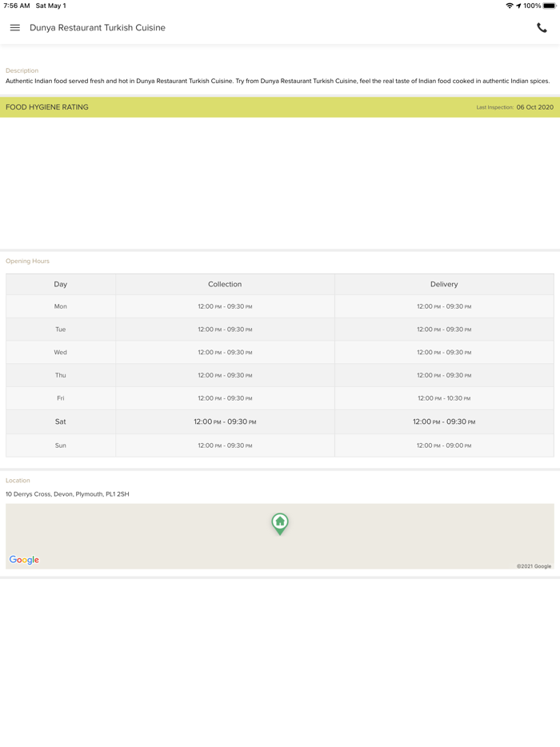Select the Tue row day cell

61,330
